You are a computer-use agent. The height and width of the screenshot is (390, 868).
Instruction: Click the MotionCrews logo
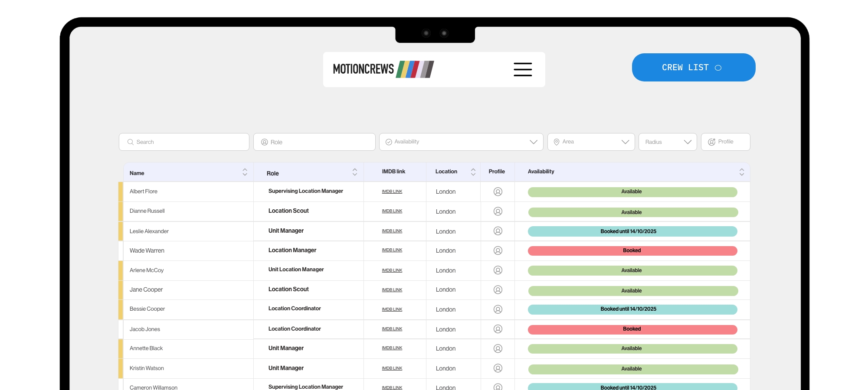[x=383, y=69]
